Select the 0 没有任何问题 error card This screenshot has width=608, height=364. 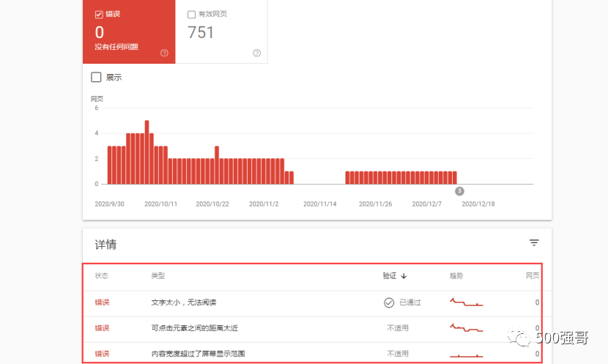click(x=129, y=31)
